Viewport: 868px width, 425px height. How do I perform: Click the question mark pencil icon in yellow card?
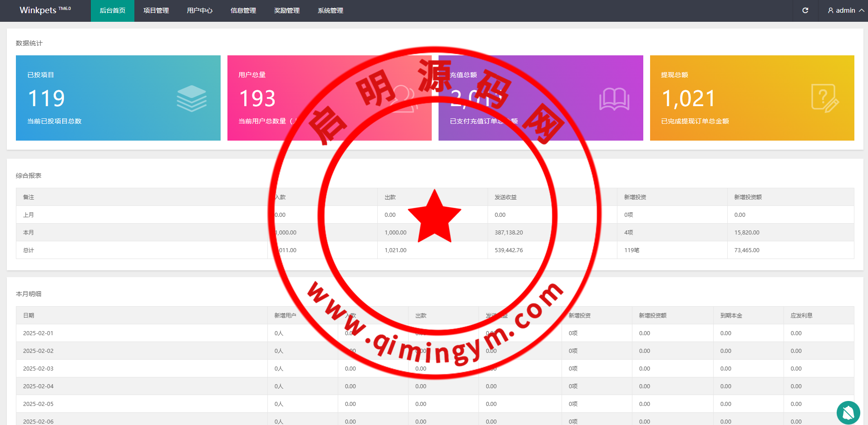point(824,98)
